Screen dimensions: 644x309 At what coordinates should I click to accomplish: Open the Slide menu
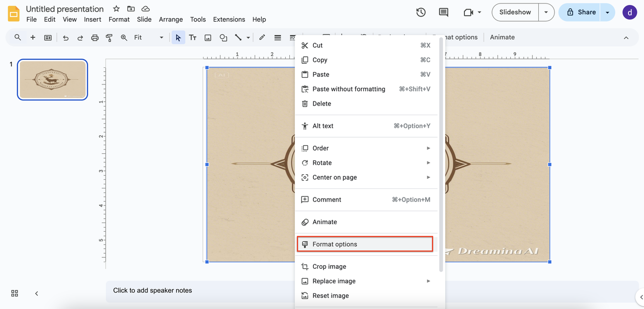(x=144, y=19)
